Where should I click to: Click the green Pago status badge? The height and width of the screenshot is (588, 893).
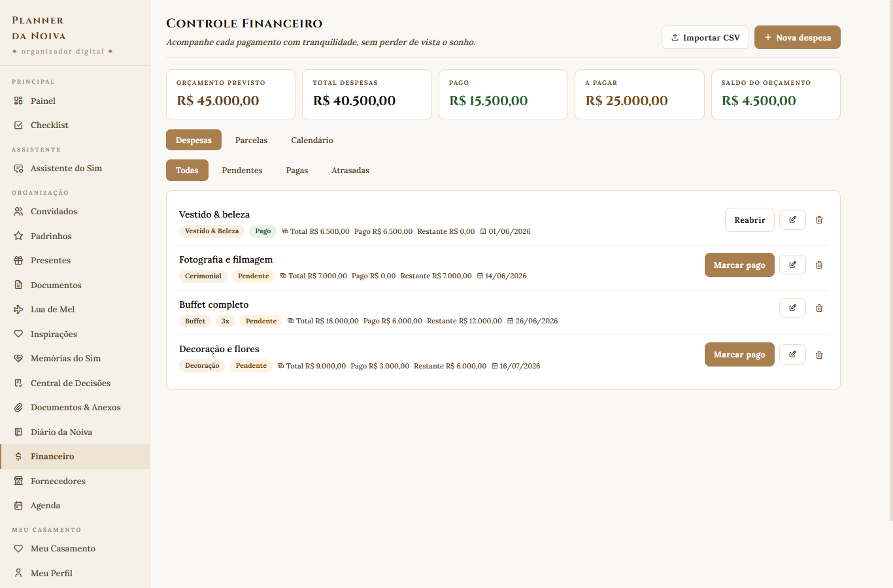tap(263, 231)
